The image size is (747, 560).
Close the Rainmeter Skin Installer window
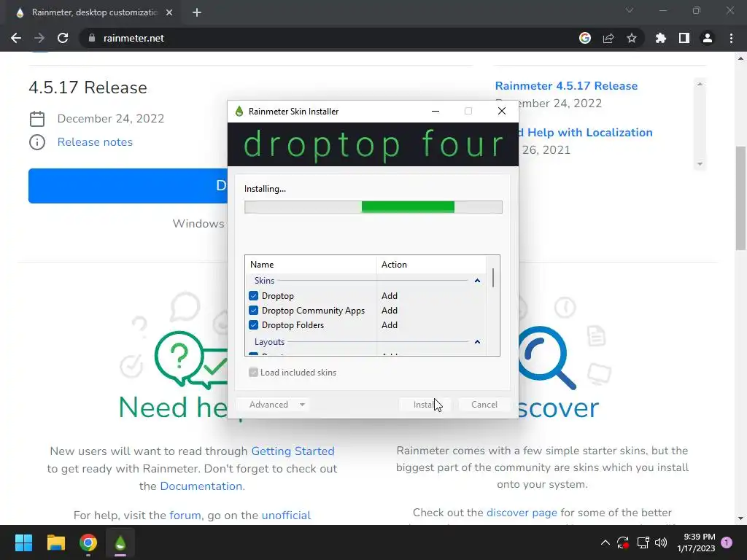pyautogui.click(x=502, y=111)
